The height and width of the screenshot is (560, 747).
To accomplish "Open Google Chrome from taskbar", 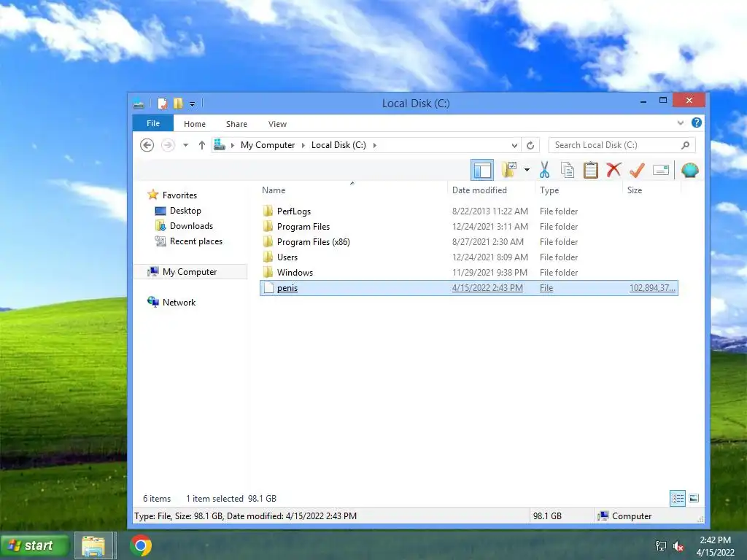I will [x=141, y=545].
